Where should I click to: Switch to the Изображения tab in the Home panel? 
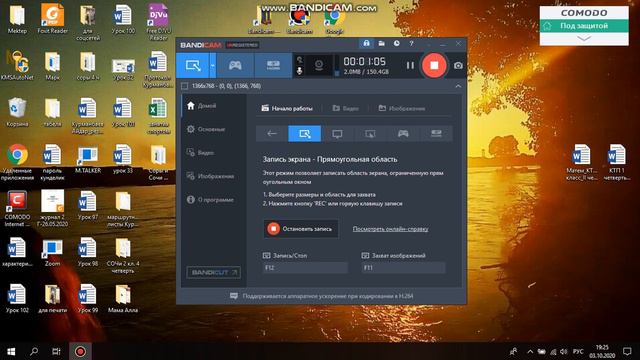click(x=402, y=108)
